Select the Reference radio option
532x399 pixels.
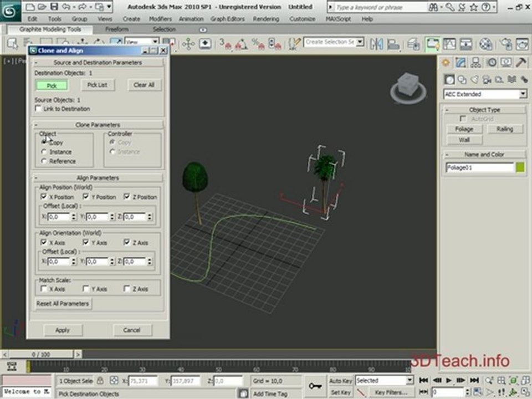tap(44, 161)
